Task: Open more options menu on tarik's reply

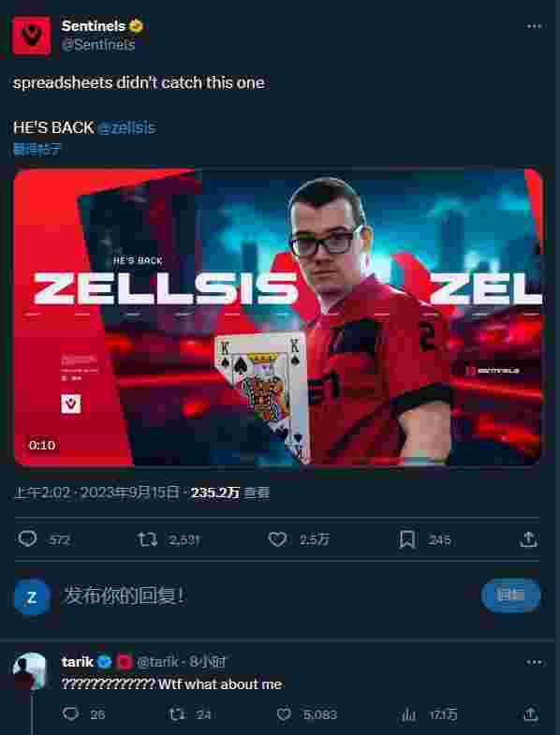Action: point(534,662)
